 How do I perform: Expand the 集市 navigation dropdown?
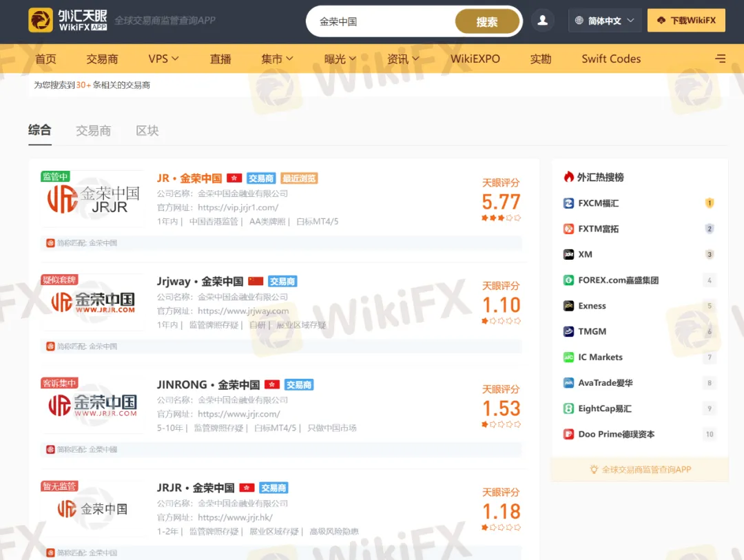(277, 59)
